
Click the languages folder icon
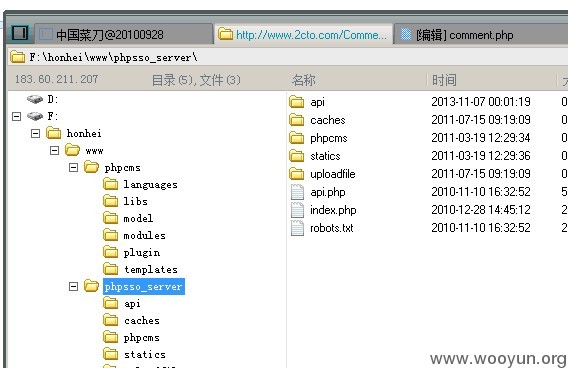click(x=110, y=184)
